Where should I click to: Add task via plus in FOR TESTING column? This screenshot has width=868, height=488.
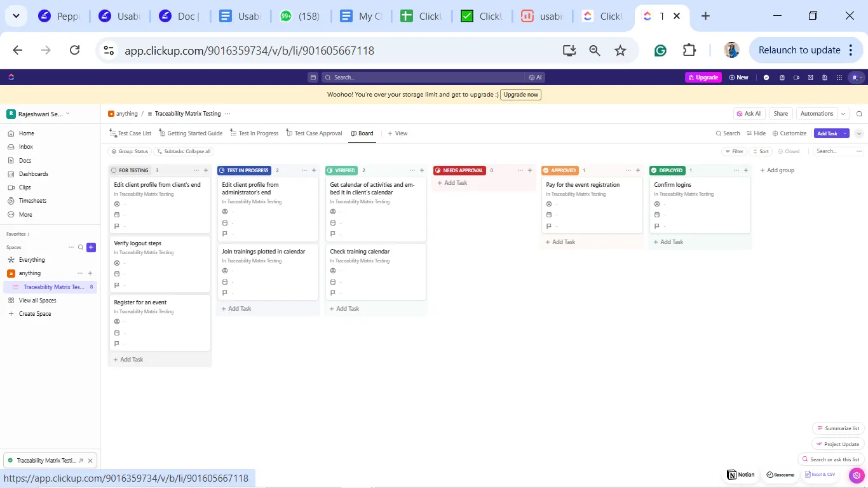(206, 170)
